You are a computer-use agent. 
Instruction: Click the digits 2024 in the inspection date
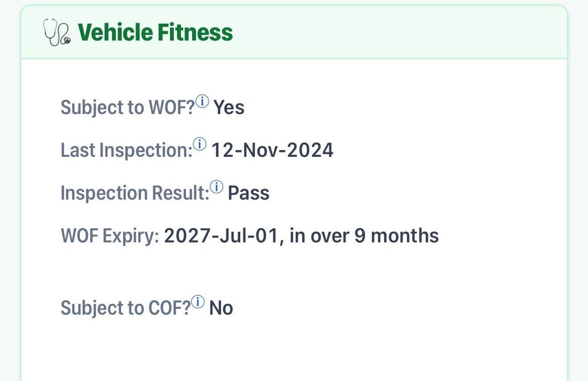(x=310, y=151)
